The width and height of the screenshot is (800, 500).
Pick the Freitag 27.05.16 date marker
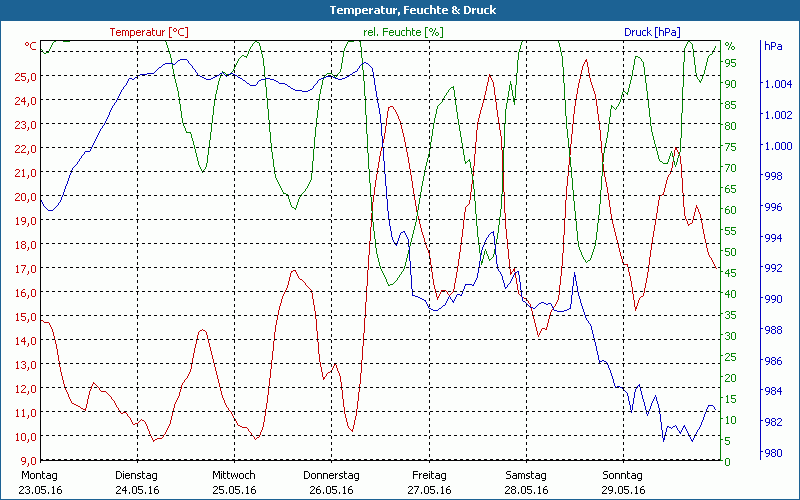tap(428, 482)
